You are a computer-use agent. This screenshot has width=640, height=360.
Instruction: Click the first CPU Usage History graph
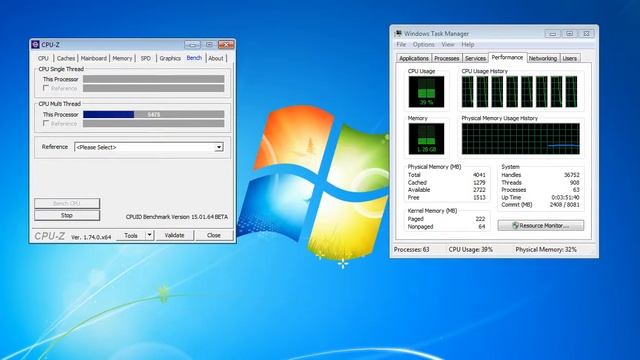coord(468,91)
